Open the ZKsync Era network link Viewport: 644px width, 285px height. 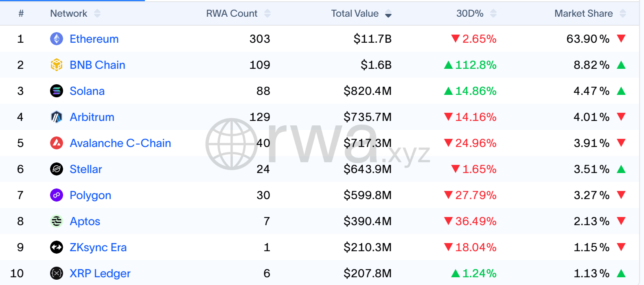tap(98, 248)
